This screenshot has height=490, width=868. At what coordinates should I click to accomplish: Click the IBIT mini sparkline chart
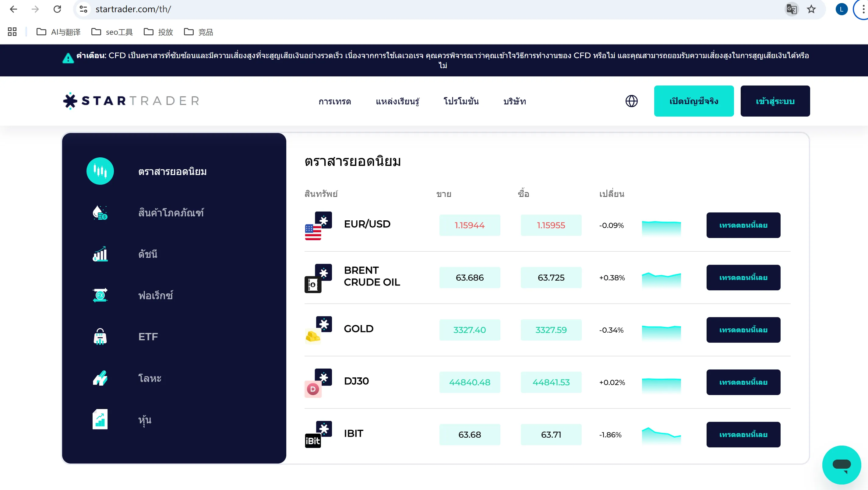coord(662,436)
